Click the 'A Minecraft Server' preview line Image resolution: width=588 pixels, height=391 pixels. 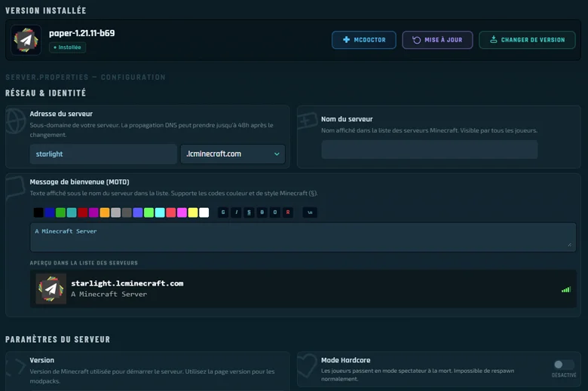click(109, 295)
